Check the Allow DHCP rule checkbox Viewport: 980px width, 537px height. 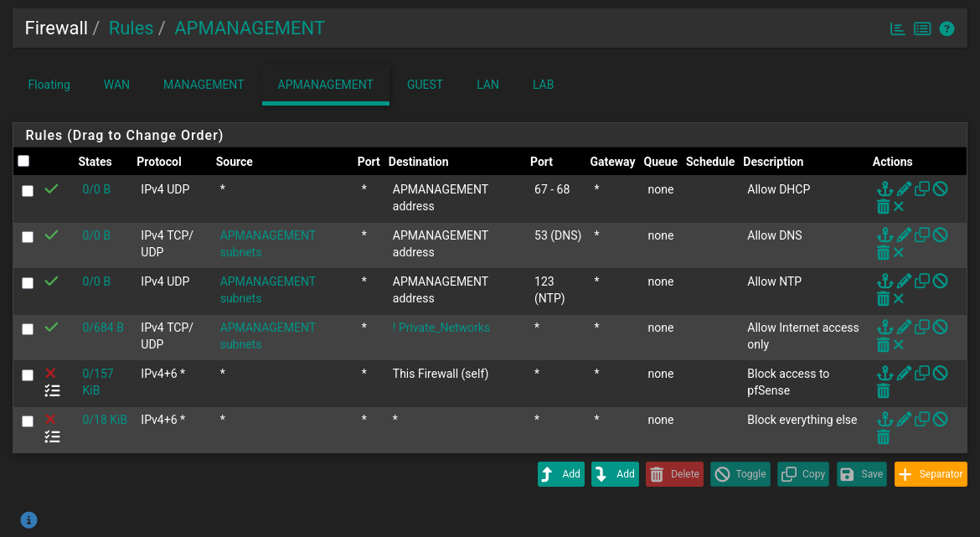28,191
